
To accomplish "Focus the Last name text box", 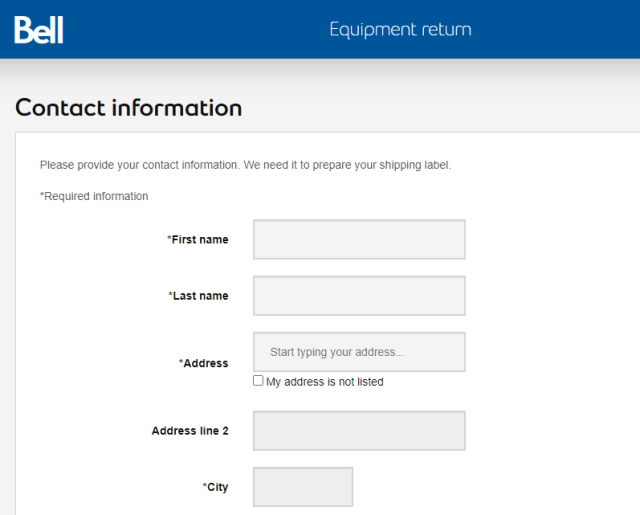I will (359, 296).
